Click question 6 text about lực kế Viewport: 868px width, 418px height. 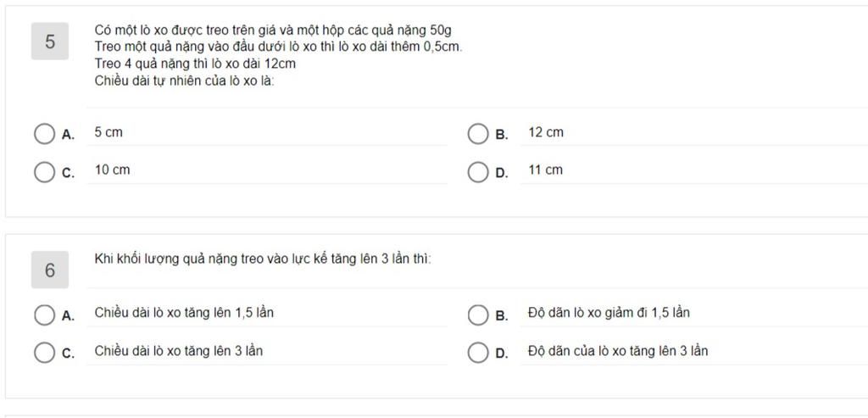pyautogui.click(x=263, y=259)
